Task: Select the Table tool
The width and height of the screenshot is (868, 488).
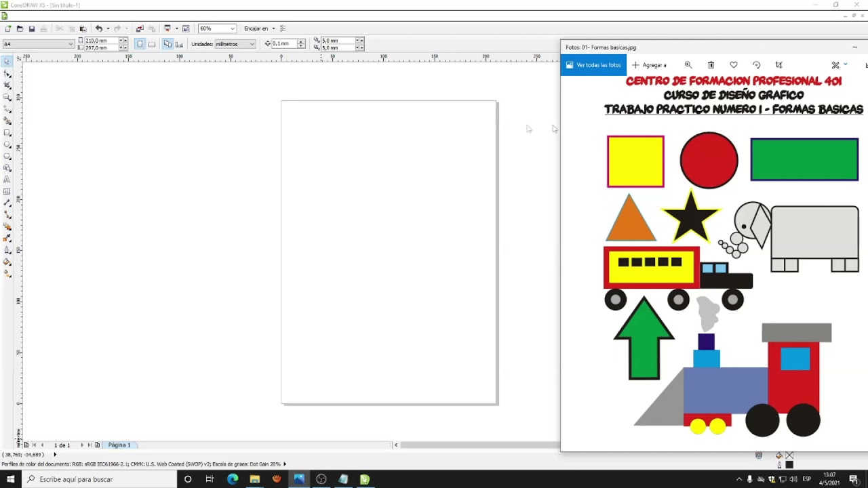Action: (7, 191)
